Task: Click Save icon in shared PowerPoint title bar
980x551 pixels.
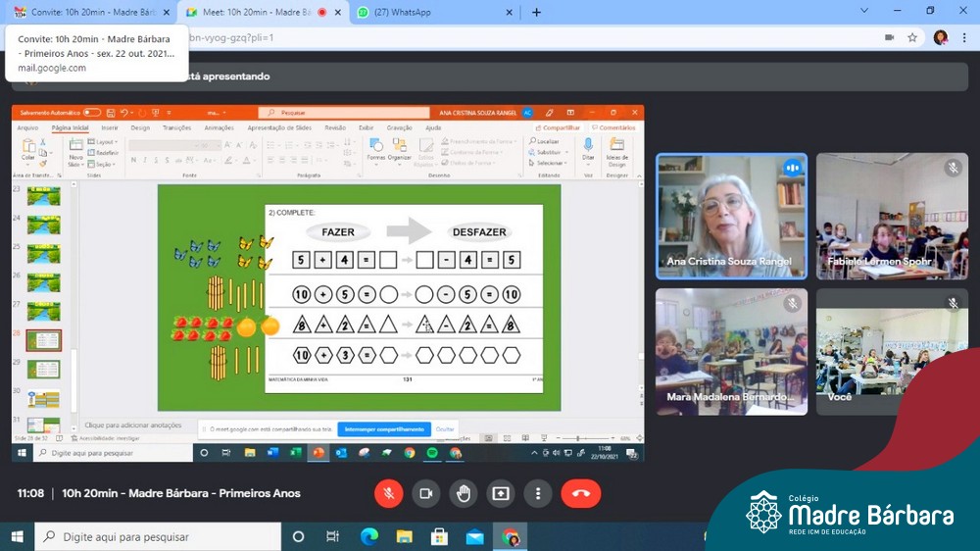Action: 111,113
